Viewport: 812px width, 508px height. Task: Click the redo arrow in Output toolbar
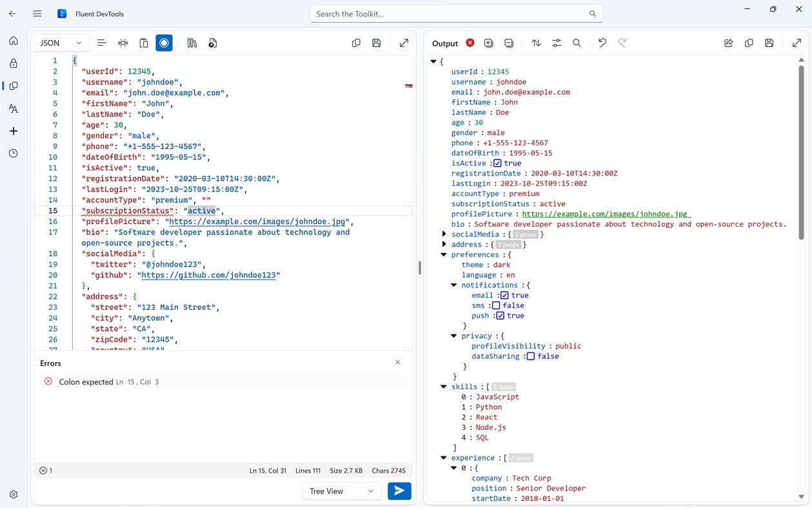[x=622, y=43]
